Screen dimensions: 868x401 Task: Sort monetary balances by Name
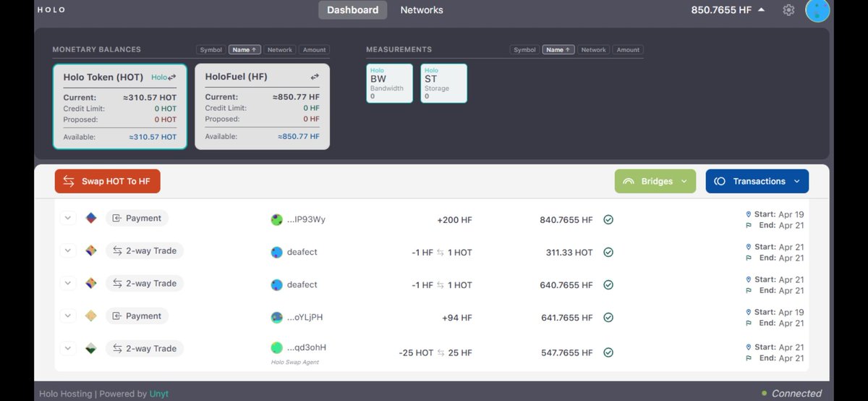(244, 50)
